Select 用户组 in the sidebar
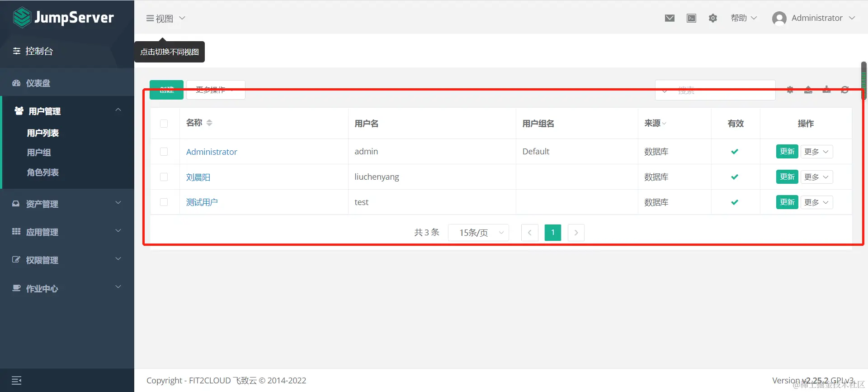The image size is (868, 392). (39, 153)
